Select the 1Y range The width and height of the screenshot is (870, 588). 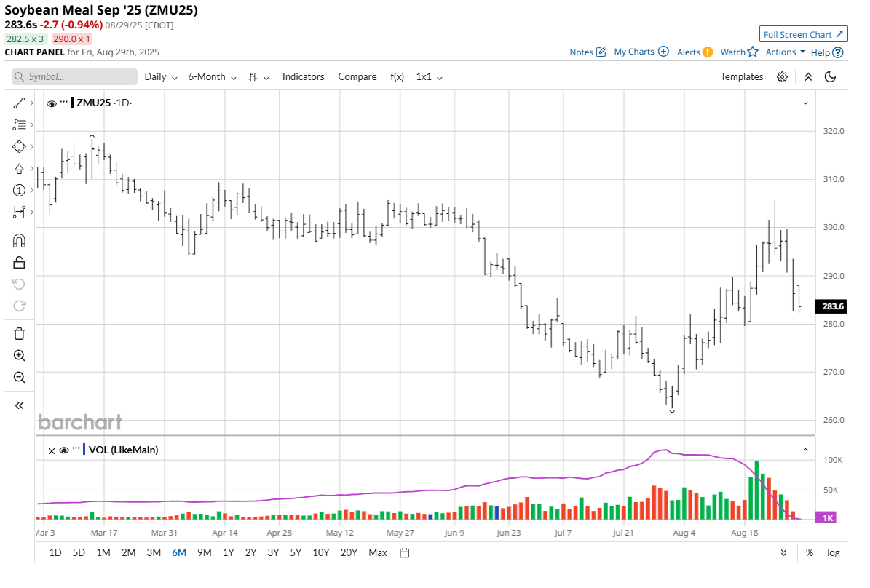228,553
